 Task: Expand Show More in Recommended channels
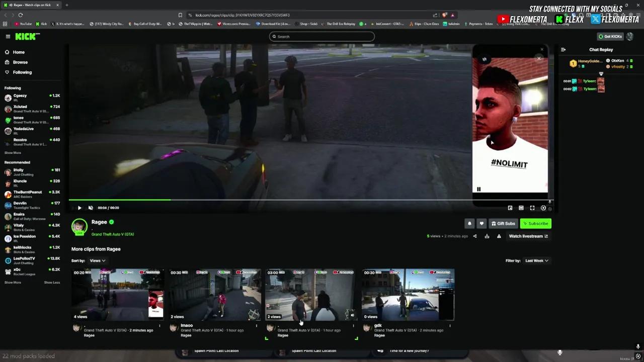point(13,282)
